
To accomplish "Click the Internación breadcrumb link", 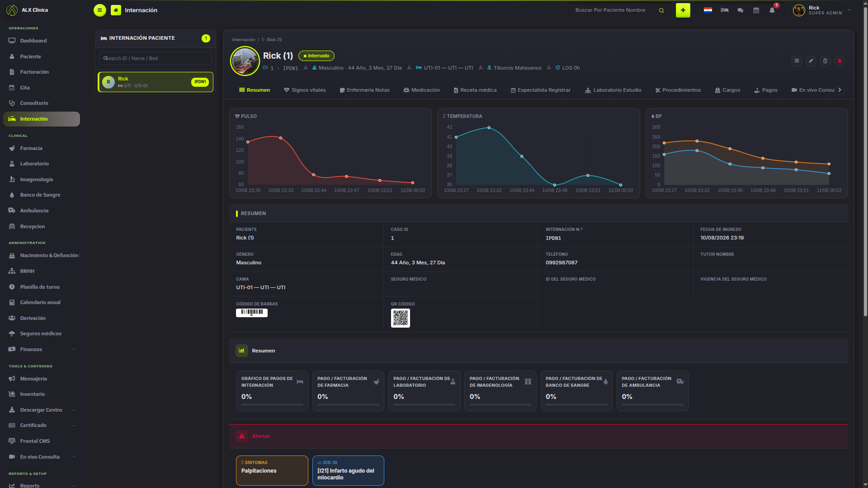I will pos(243,40).
